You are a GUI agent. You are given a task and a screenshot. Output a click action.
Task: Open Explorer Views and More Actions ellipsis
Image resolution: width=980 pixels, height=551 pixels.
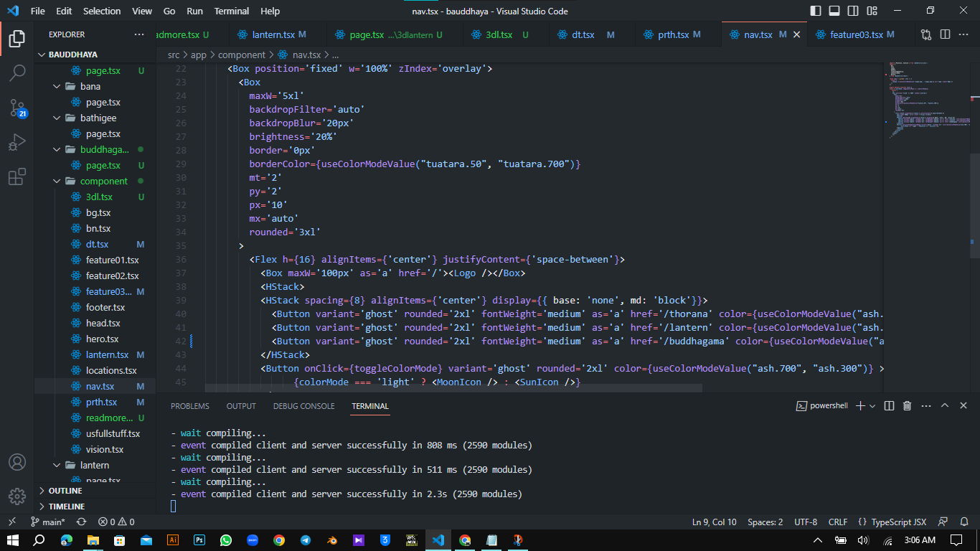click(138, 34)
